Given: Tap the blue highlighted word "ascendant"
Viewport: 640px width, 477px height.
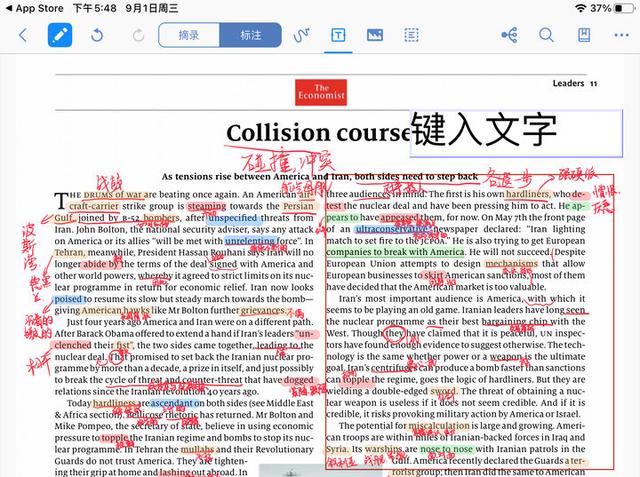Looking at the screenshot, I should click(172, 403).
